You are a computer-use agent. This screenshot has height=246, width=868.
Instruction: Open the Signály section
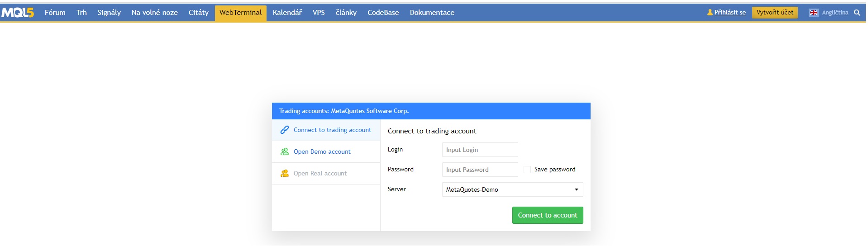(x=109, y=13)
